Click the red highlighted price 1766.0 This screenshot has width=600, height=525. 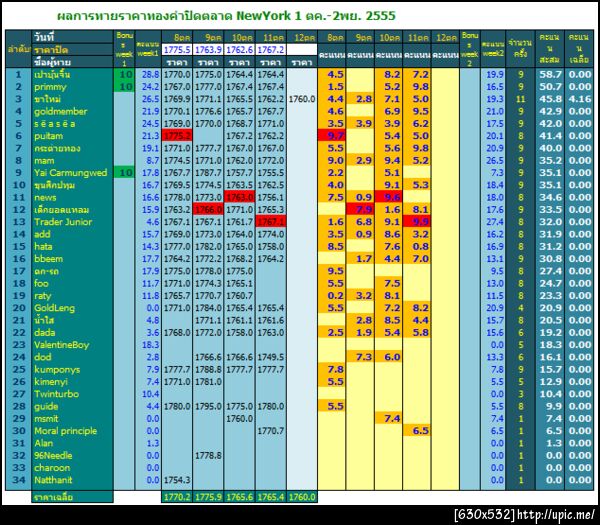point(208,210)
